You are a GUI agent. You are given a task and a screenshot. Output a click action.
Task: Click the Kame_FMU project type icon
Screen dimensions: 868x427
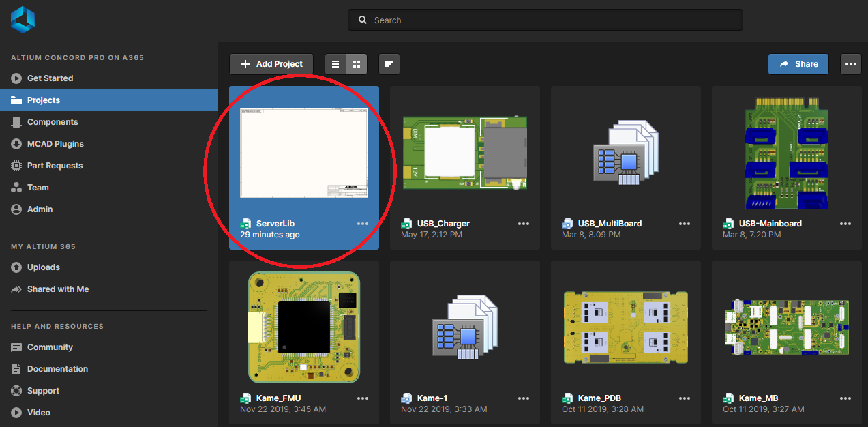pyautogui.click(x=245, y=398)
